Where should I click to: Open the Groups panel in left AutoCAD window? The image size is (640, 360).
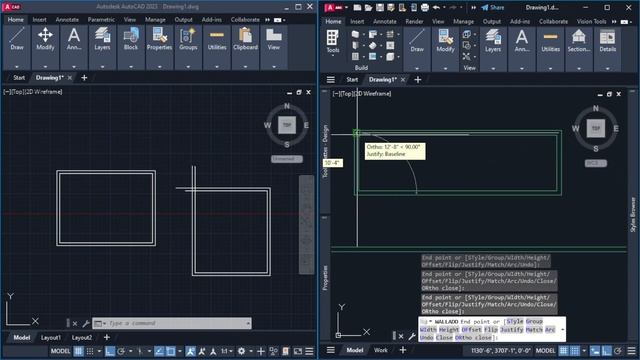click(x=188, y=39)
